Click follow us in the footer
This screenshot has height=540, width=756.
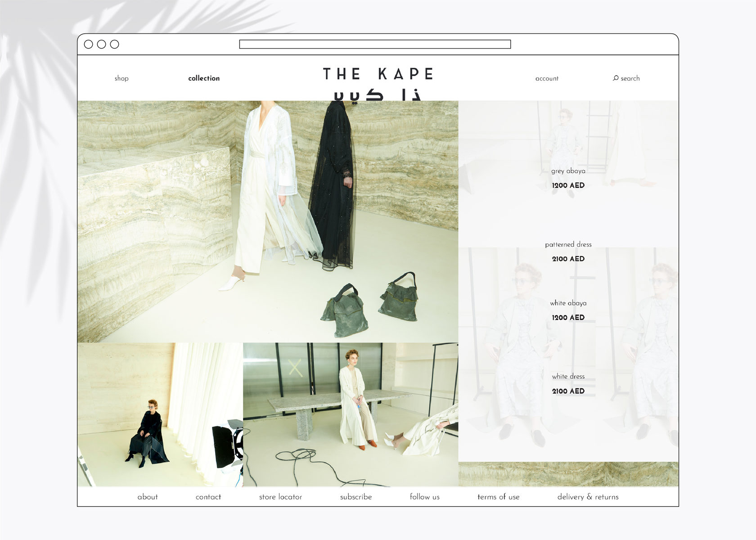click(424, 497)
